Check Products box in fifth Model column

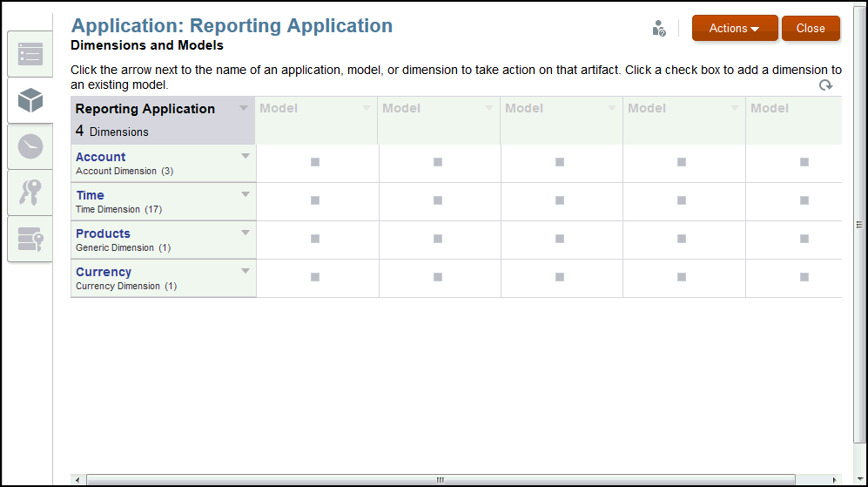coord(804,238)
